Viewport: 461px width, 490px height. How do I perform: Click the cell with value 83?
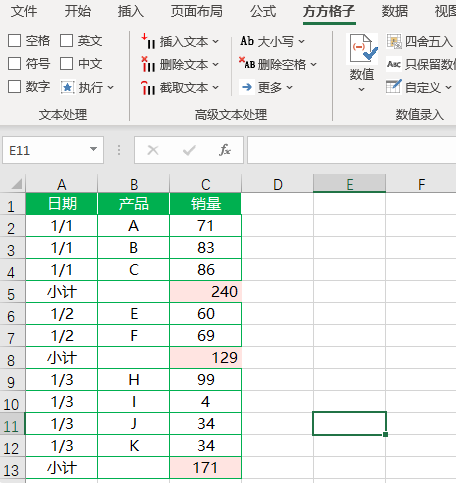point(206,248)
